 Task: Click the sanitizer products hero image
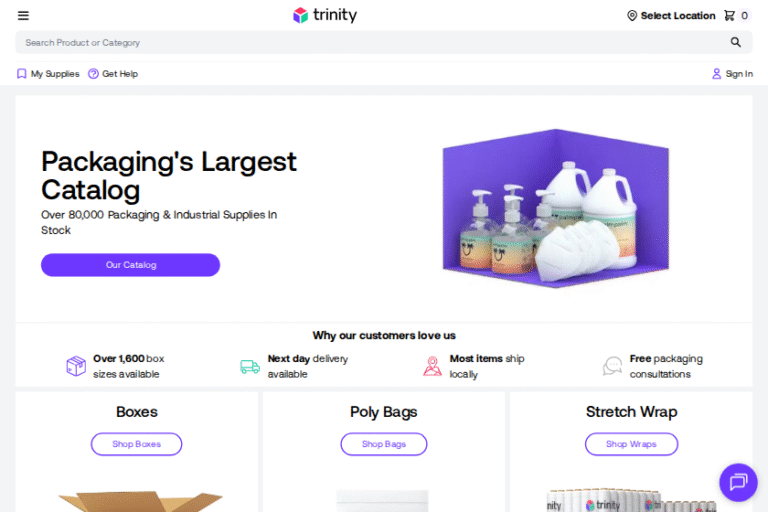point(555,209)
